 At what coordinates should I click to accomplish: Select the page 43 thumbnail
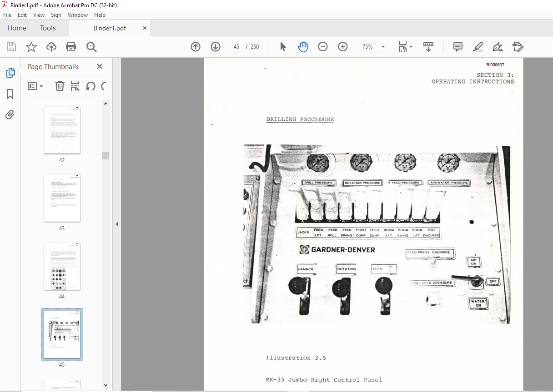pos(62,198)
